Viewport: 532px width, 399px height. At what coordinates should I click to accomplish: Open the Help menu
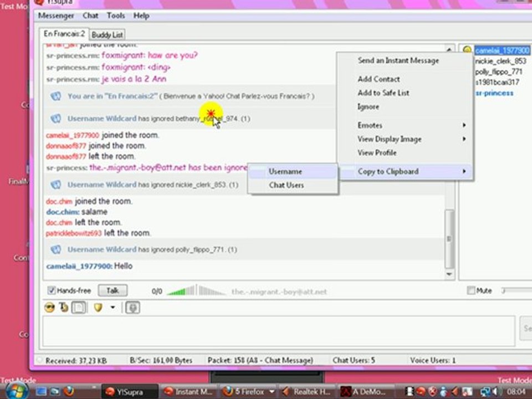click(x=141, y=16)
